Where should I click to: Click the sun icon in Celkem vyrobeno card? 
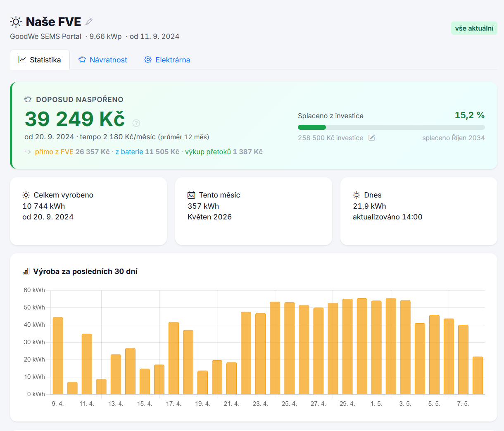[x=26, y=195]
